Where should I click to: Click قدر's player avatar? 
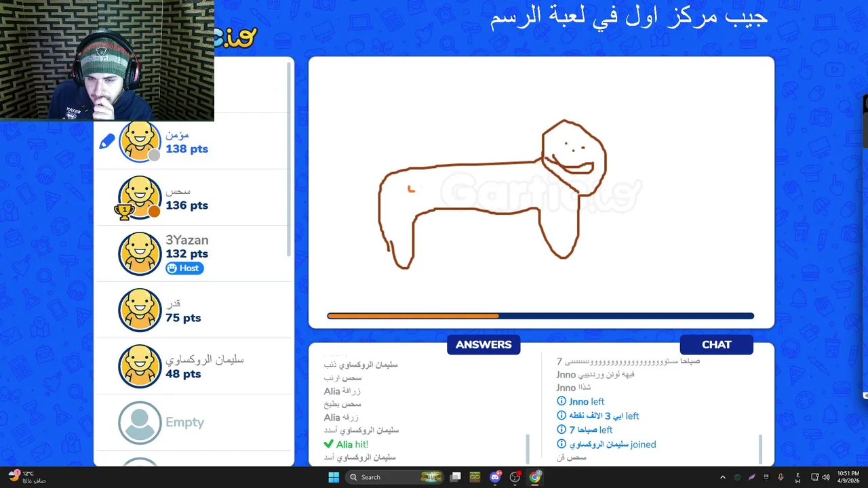pos(140,310)
